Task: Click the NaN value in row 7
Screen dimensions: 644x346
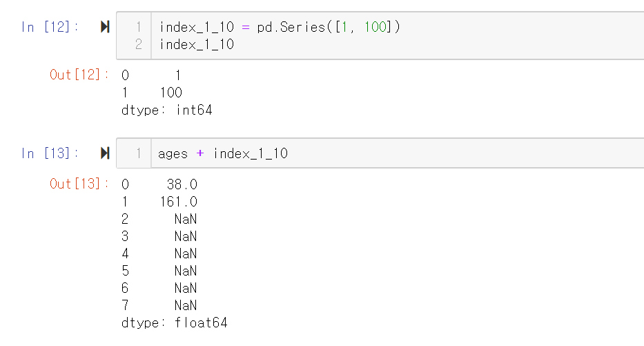Action: (186, 305)
